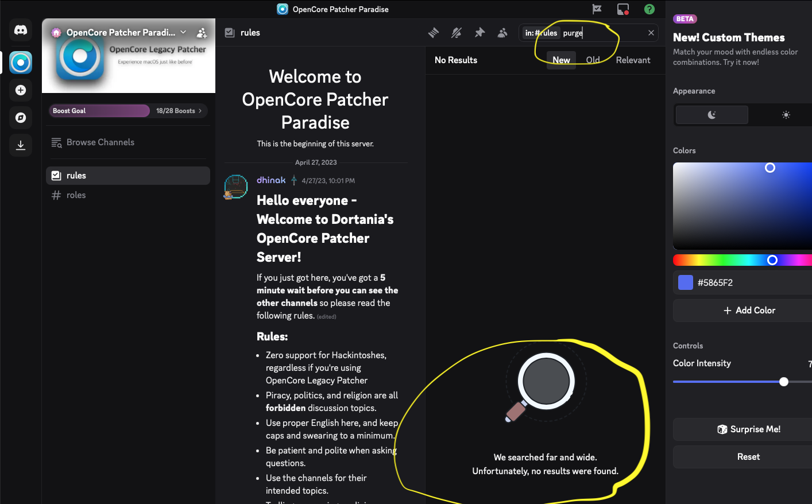
Task: Adjust the Color Intensity slider
Action: pos(784,381)
